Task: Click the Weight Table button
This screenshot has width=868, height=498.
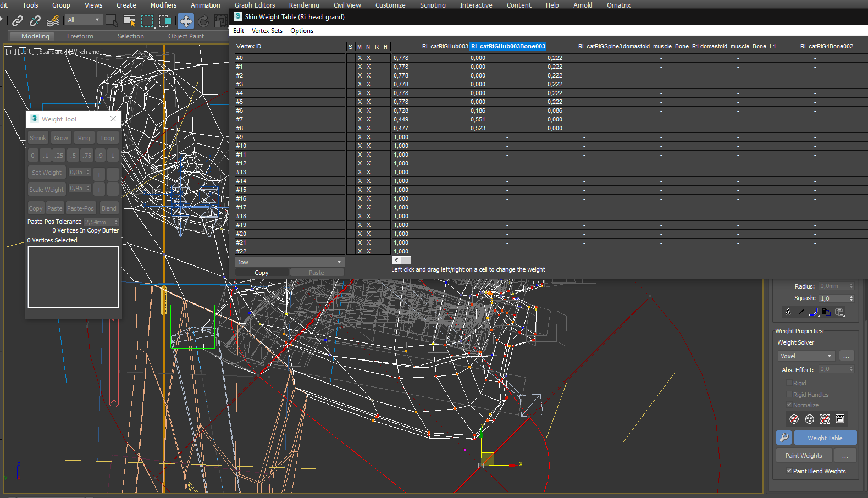Action: (x=825, y=438)
